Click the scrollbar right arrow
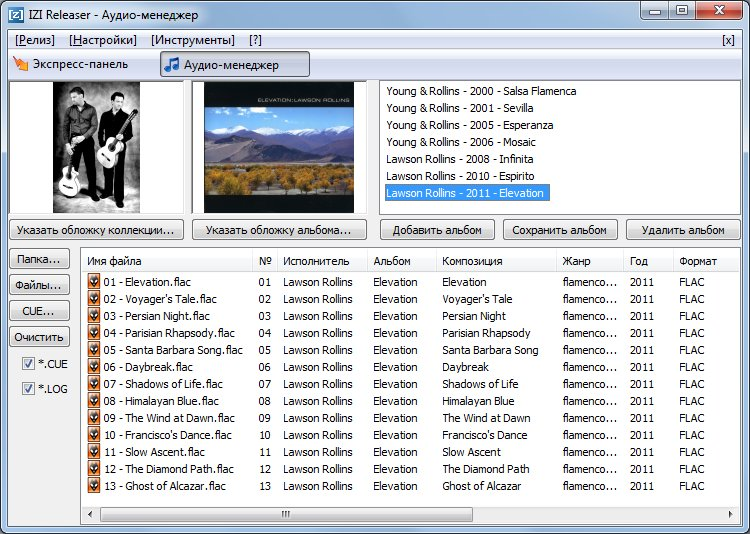 [x=730, y=514]
